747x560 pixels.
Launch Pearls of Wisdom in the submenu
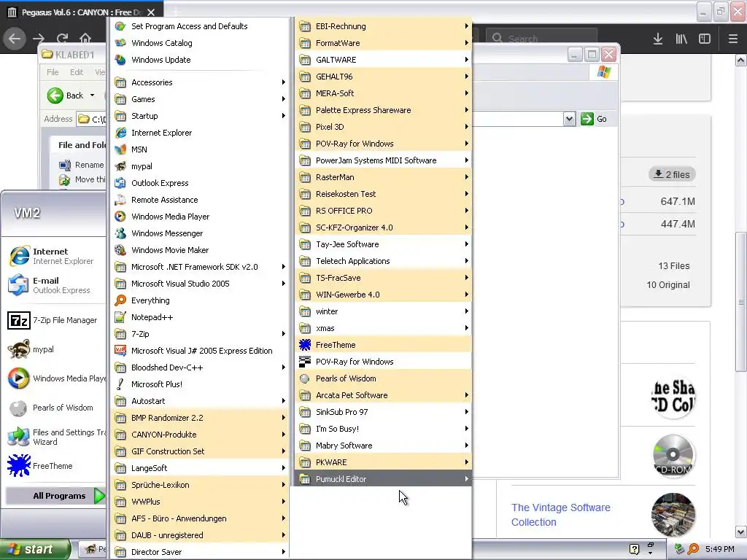(384, 378)
